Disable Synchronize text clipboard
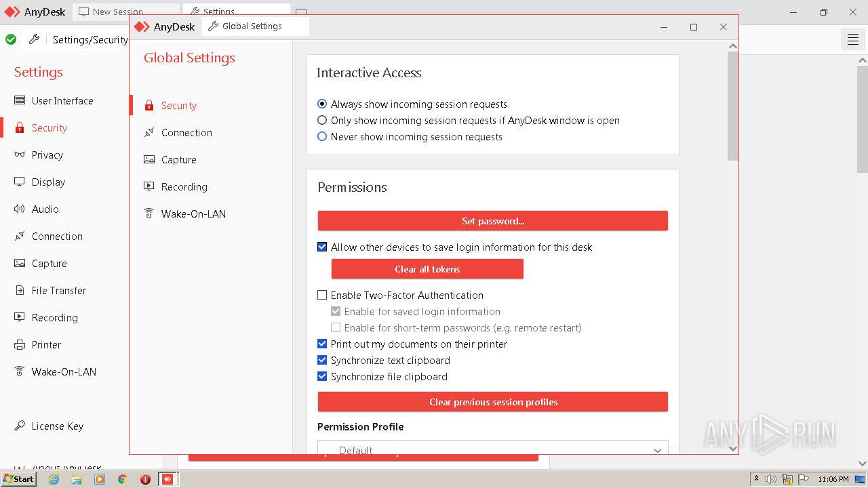Image resolution: width=868 pixels, height=488 pixels. (x=322, y=360)
